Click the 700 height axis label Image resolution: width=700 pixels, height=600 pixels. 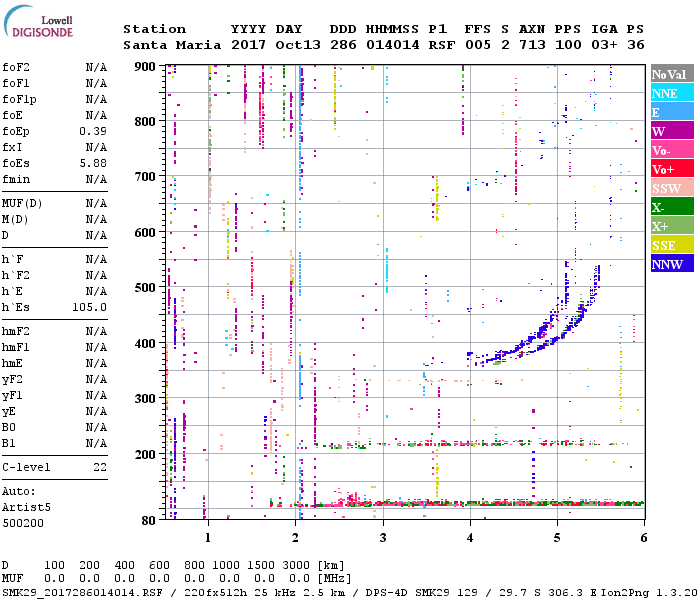(145, 177)
